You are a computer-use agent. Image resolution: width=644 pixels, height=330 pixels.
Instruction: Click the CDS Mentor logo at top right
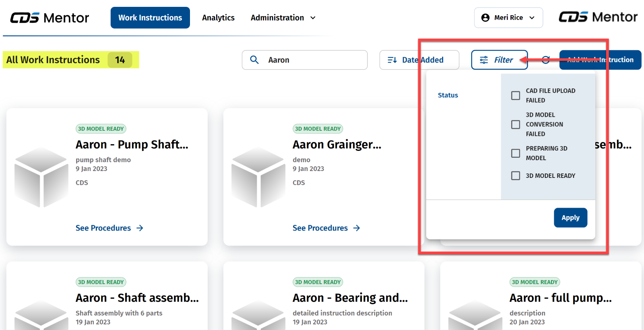click(x=598, y=17)
